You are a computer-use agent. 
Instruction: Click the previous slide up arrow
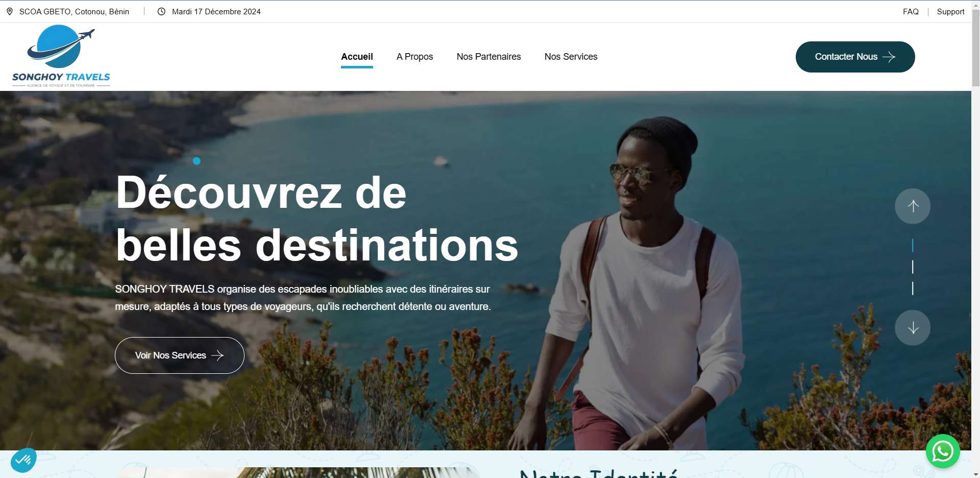pos(913,206)
